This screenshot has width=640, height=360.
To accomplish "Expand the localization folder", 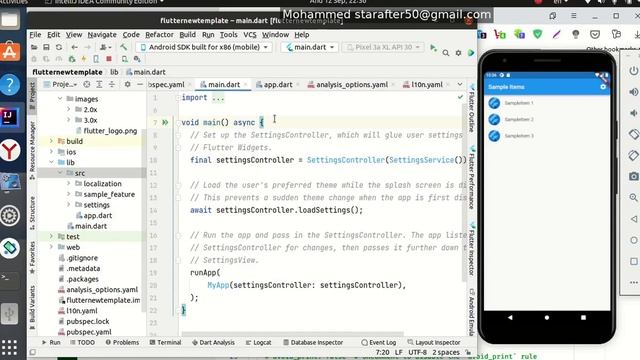I will (x=69, y=184).
